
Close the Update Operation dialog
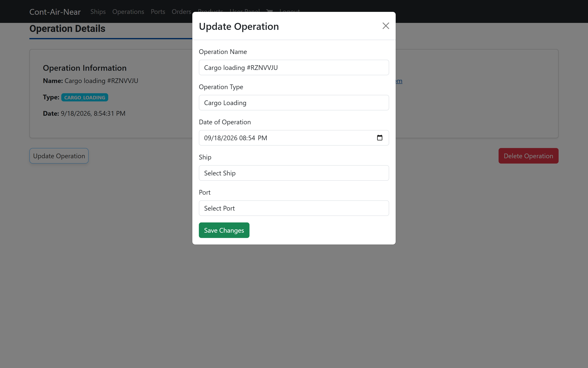[386, 26]
